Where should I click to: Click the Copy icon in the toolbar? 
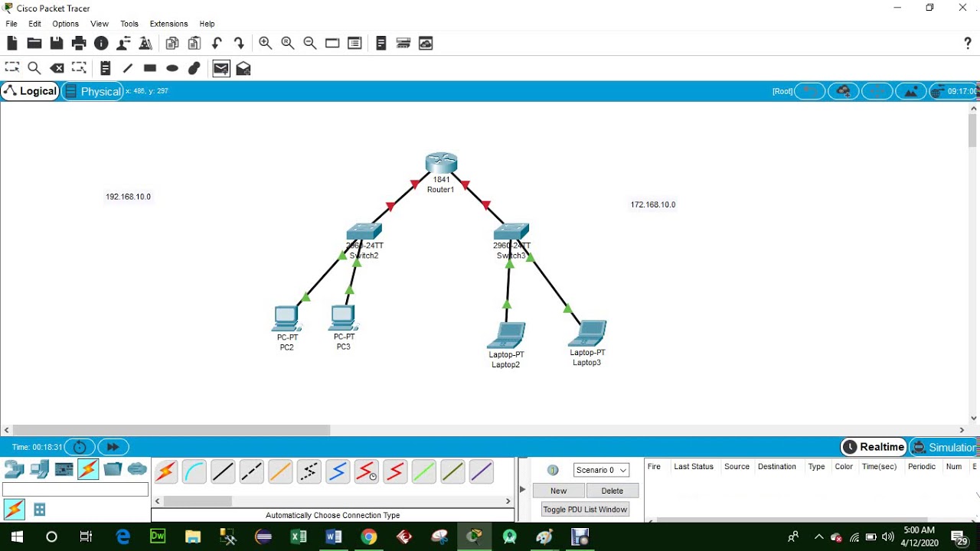(x=172, y=44)
